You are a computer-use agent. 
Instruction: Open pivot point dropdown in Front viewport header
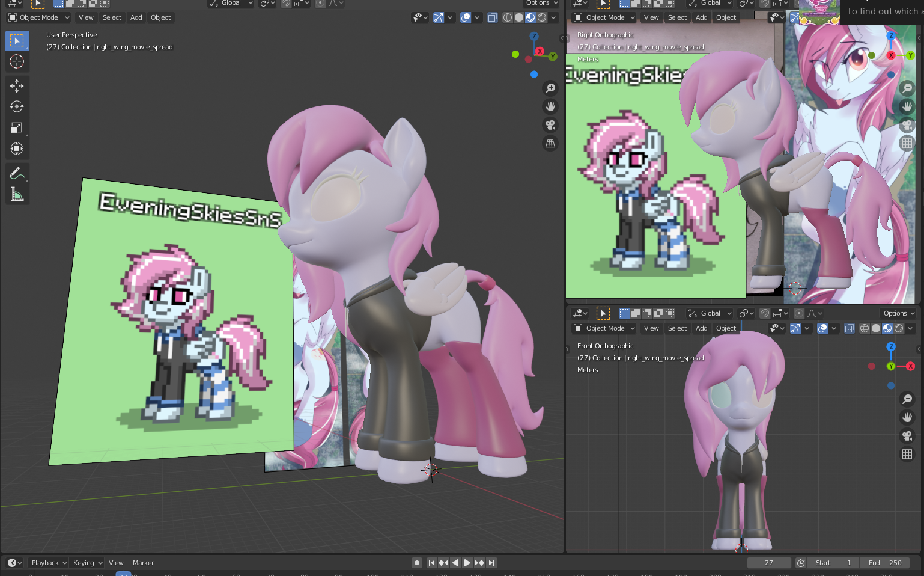point(746,313)
